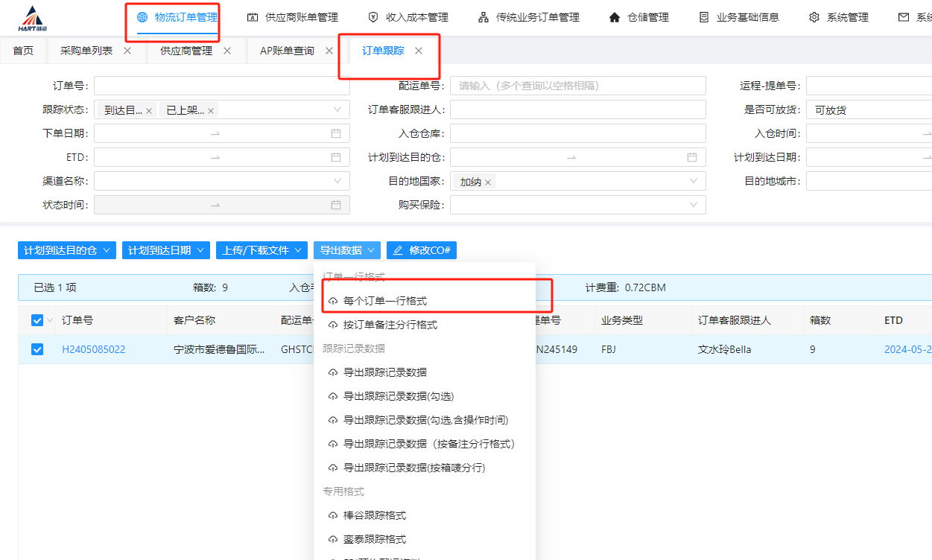
Task: Click the HART company logo
Action: tap(31, 18)
